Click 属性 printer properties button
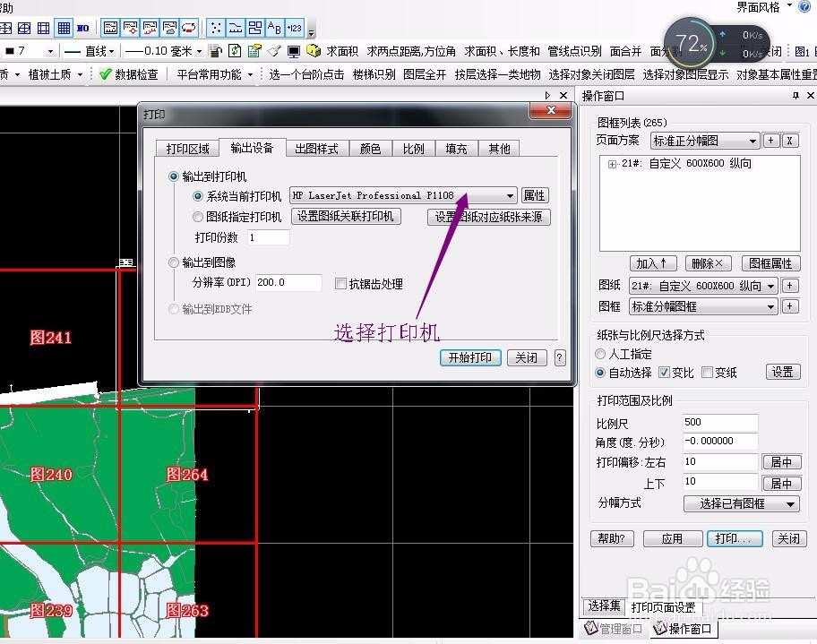The image size is (817, 644). (x=534, y=195)
